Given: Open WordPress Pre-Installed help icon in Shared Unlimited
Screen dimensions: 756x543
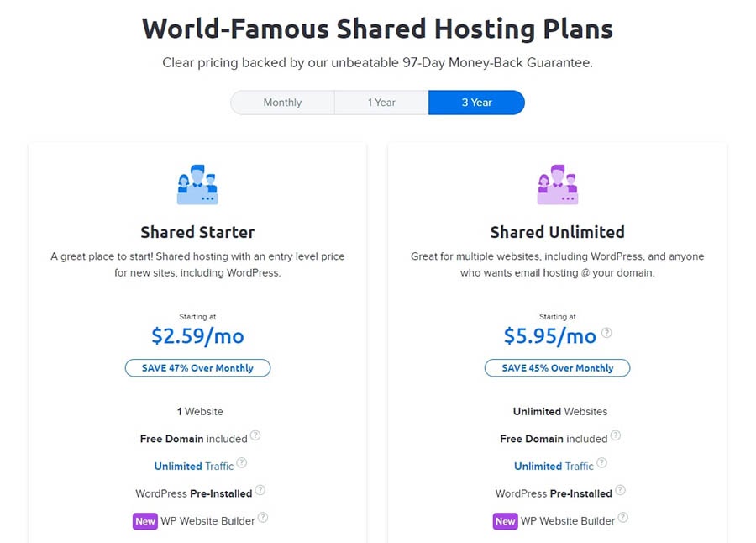Looking at the screenshot, I should [x=621, y=490].
